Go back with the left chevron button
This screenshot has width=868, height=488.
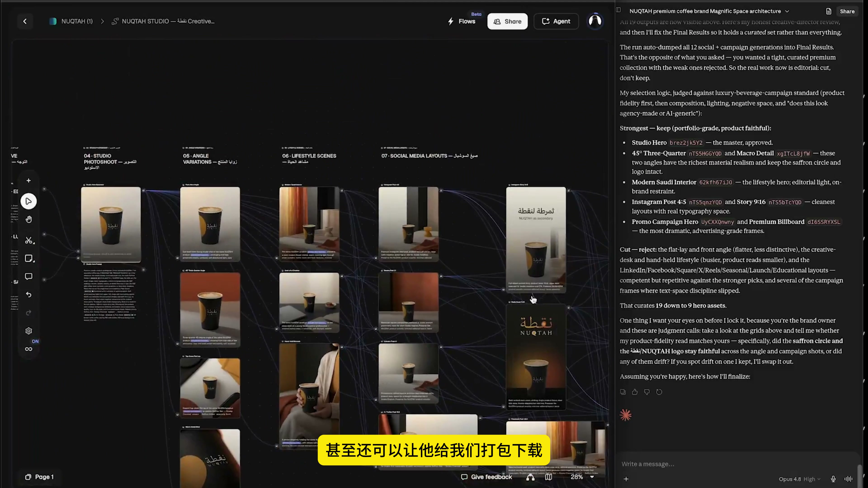click(x=25, y=21)
